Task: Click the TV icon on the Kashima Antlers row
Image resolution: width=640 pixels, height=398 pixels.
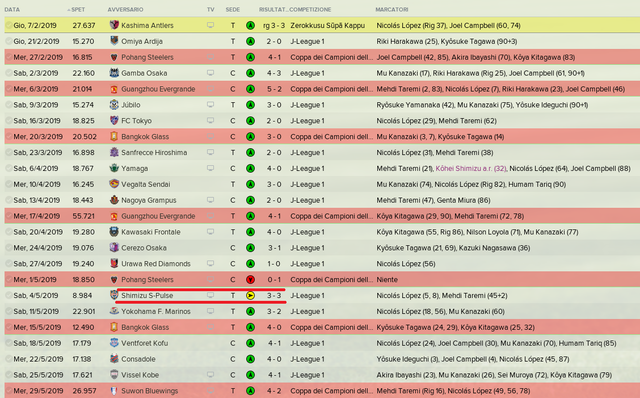Action: point(210,25)
